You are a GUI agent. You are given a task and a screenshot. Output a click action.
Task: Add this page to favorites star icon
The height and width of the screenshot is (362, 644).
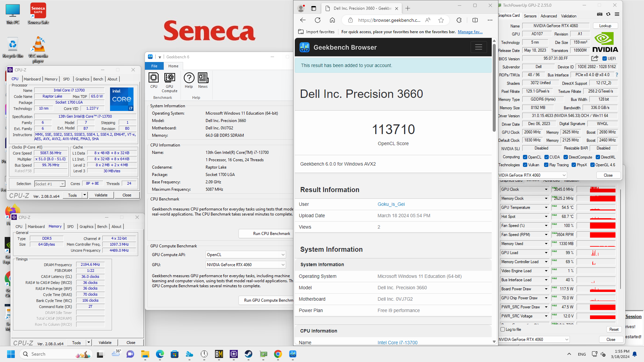pyautogui.click(x=441, y=20)
